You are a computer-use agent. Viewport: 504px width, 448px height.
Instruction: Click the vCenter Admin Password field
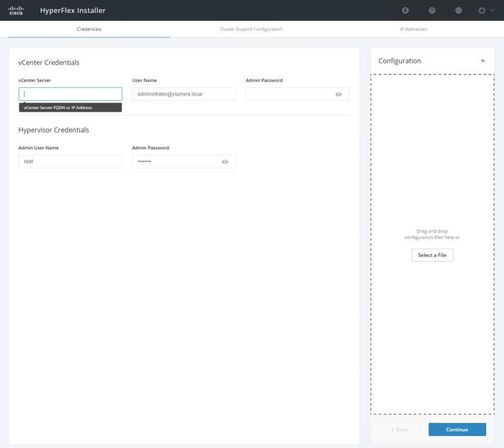[x=297, y=94]
